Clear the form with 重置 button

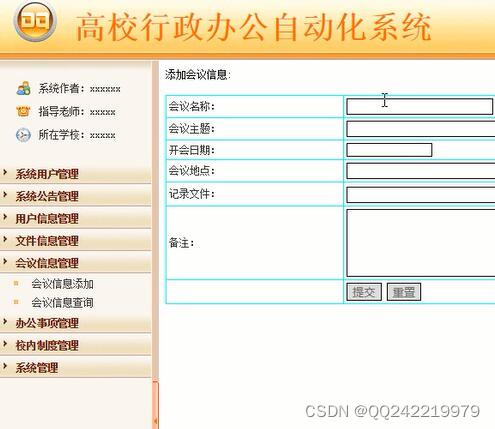(404, 292)
